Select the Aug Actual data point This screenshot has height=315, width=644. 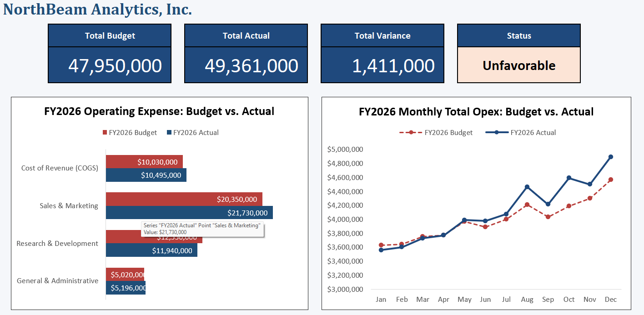click(x=527, y=187)
